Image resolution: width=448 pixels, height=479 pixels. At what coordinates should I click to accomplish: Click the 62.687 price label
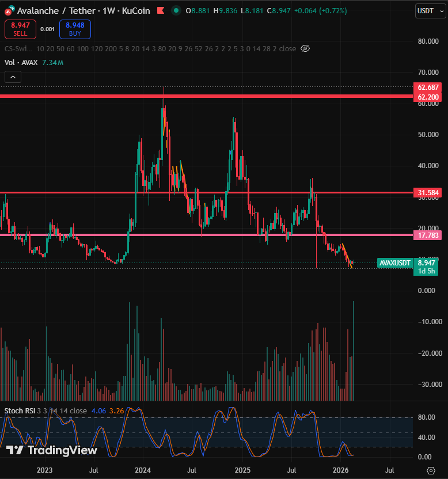(x=428, y=88)
